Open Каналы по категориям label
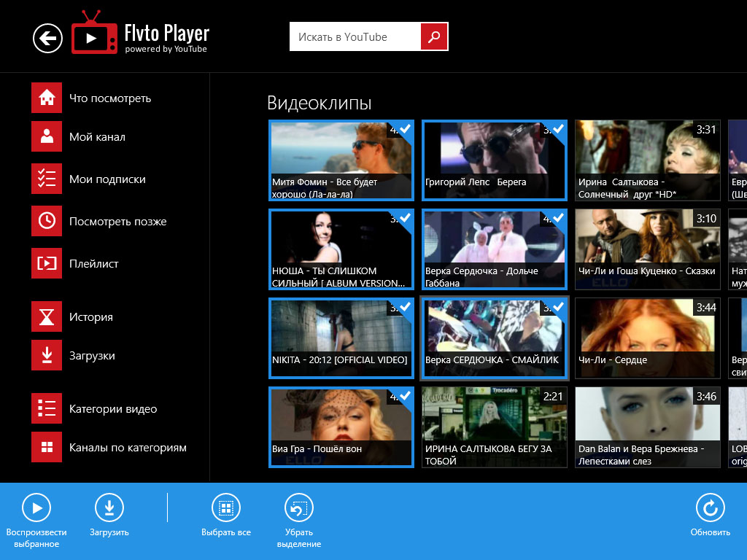This screenshot has width=747, height=560. (x=128, y=448)
